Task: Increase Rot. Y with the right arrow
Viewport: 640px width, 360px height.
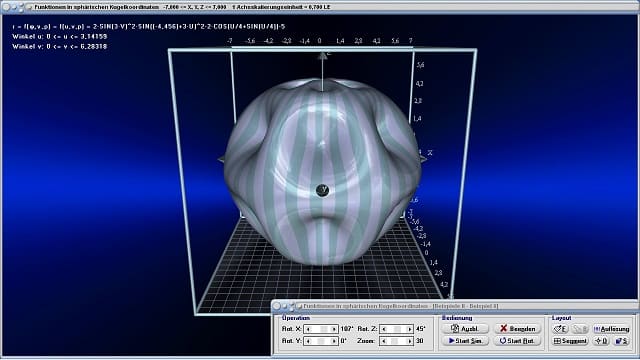Action: click(x=334, y=341)
